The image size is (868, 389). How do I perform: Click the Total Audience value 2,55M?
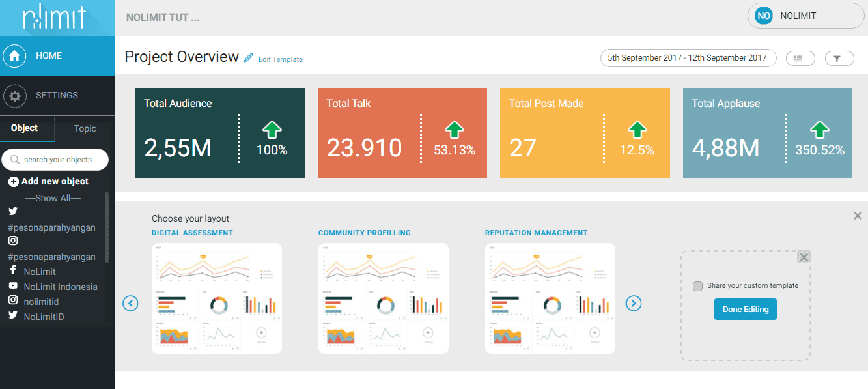178,149
